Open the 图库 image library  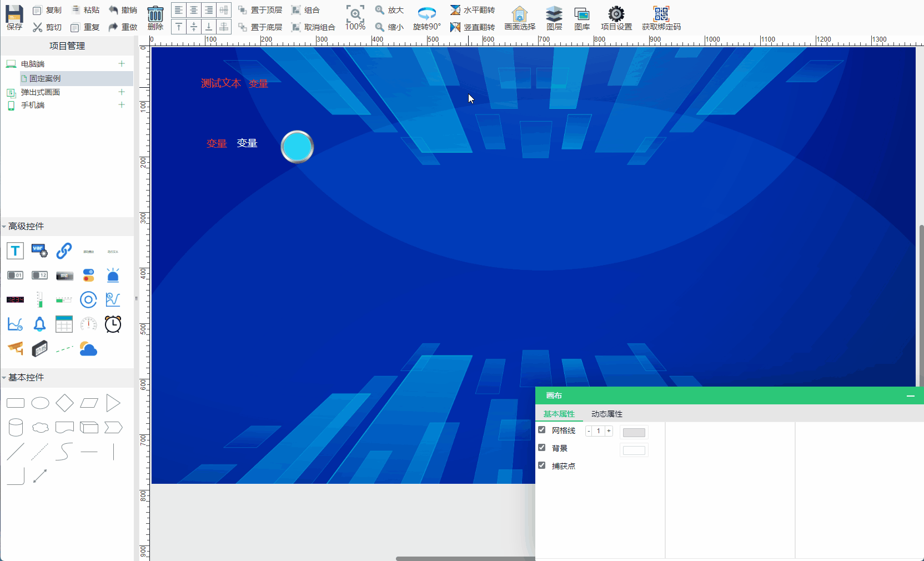(x=582, y=18)
